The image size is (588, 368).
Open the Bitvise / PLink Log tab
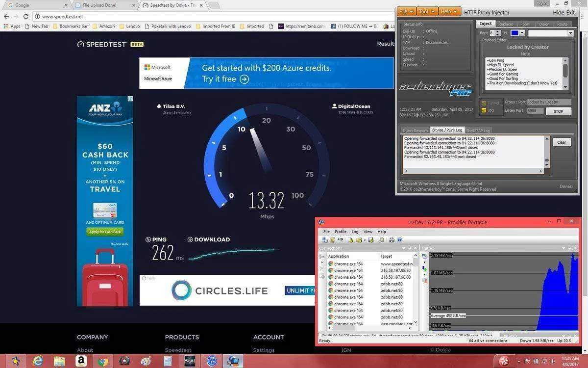[x=446, y=130]
